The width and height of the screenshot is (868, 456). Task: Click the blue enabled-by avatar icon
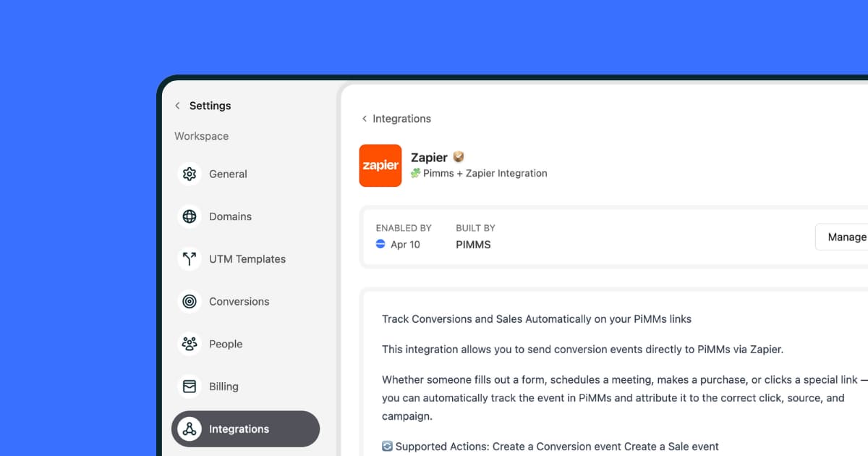380,245
